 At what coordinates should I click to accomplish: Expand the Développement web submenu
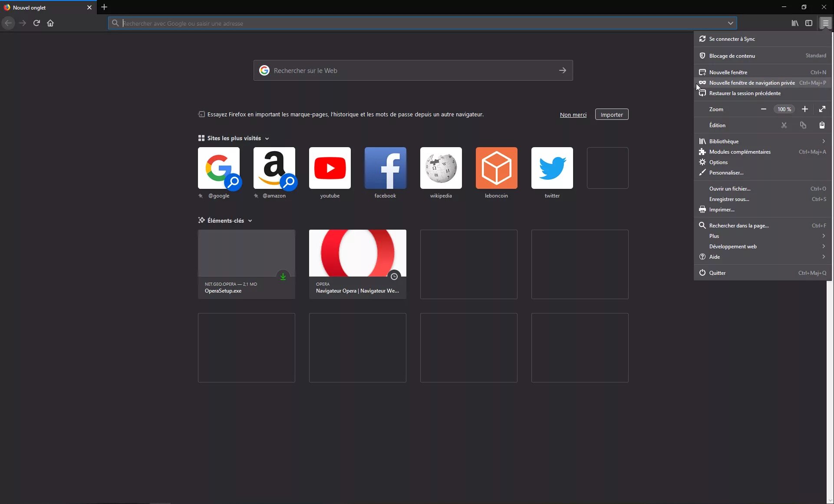[x=762, y=246]
